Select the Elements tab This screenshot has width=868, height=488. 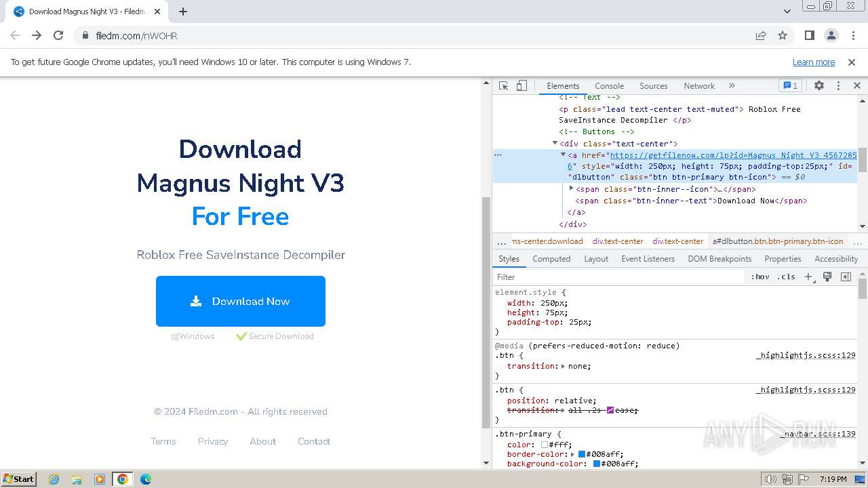(x=563, y=86)
